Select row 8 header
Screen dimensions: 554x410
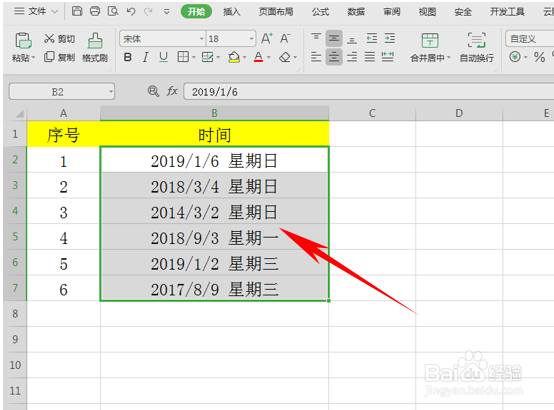[15, 314]
